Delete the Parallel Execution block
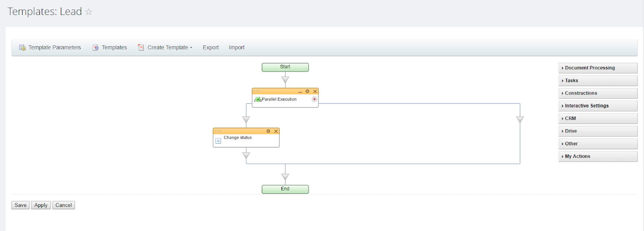The image size is (644, 231). 315,91
